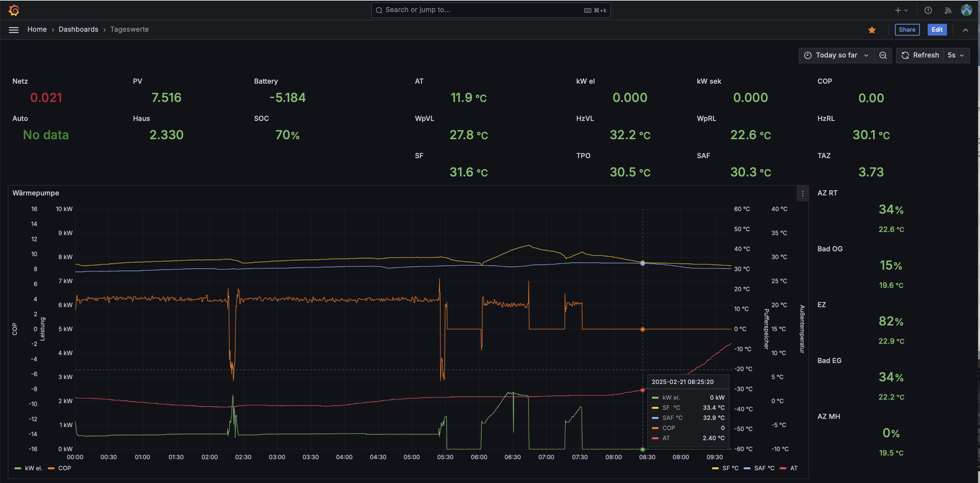Toggle kW el. series in legend
The image size is (980, 483).
[x=33, y=468]
